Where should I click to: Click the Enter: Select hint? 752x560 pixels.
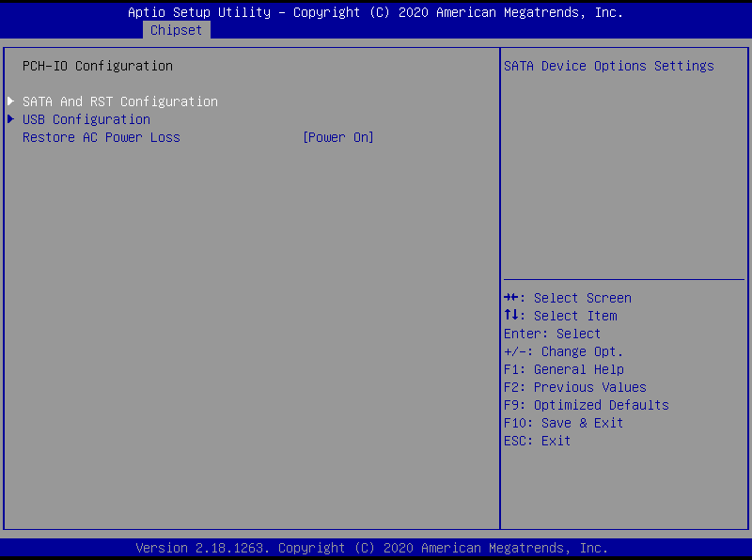coord(552,334)
